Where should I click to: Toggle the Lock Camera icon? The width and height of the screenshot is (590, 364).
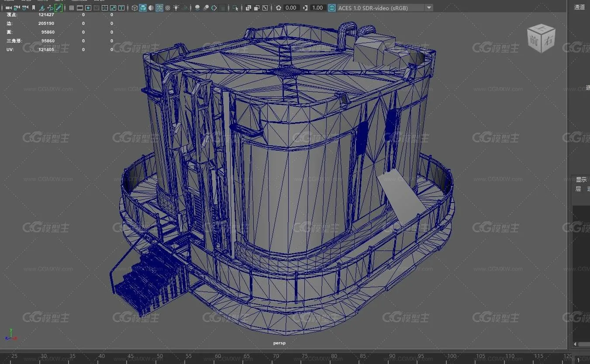point(17,8)
